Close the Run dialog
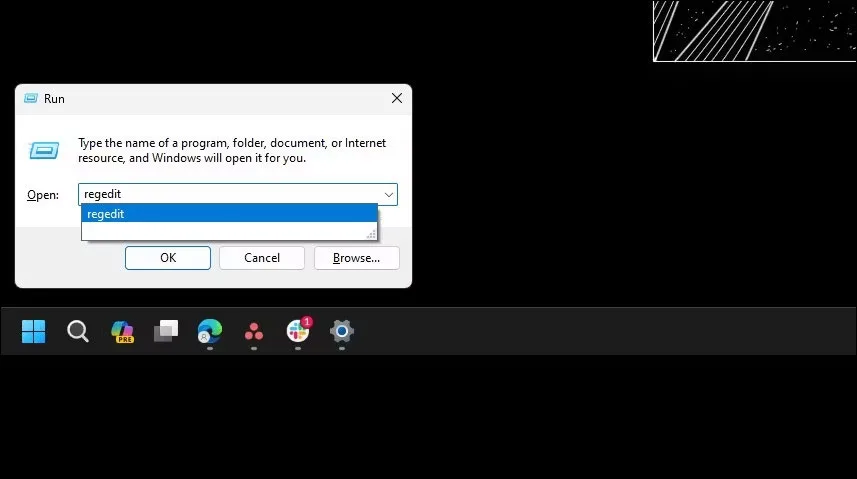 pos(397,98)
